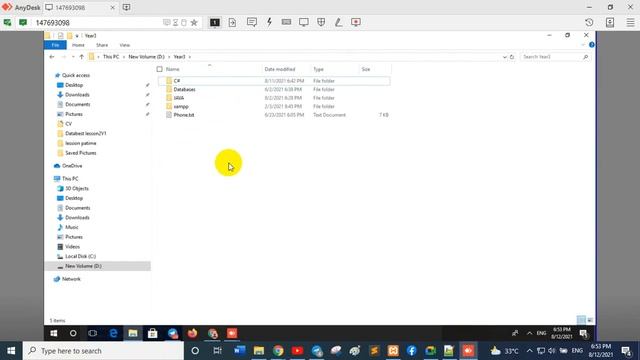640x360 pixels.
Task: Open CV folder in Quick access
Action: 68,124
